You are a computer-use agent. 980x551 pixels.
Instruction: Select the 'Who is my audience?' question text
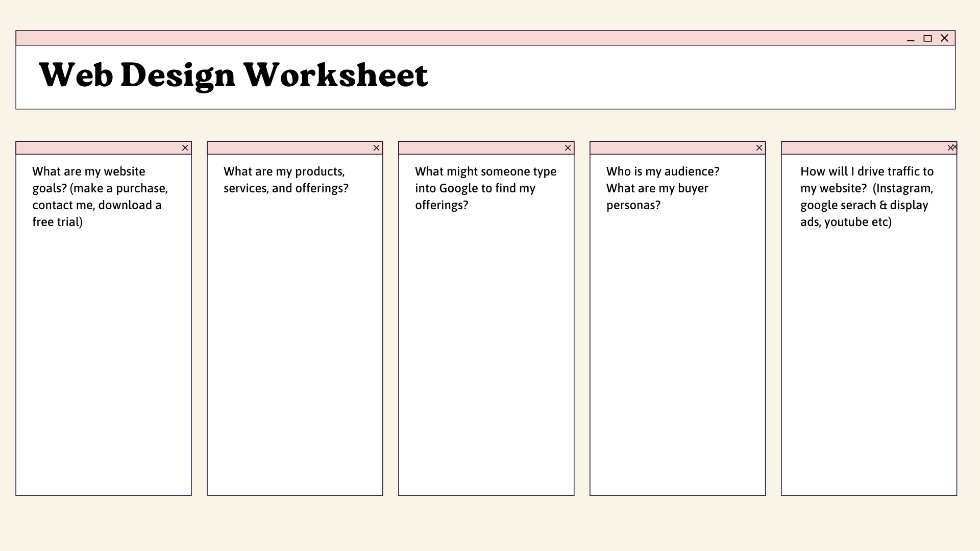[662, 188]
